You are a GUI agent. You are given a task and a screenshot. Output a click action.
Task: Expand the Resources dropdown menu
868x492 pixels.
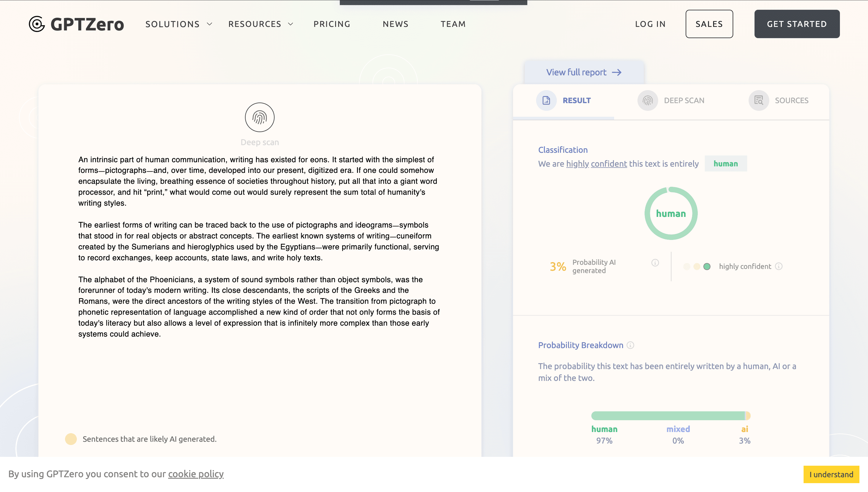tap(260, 24)
